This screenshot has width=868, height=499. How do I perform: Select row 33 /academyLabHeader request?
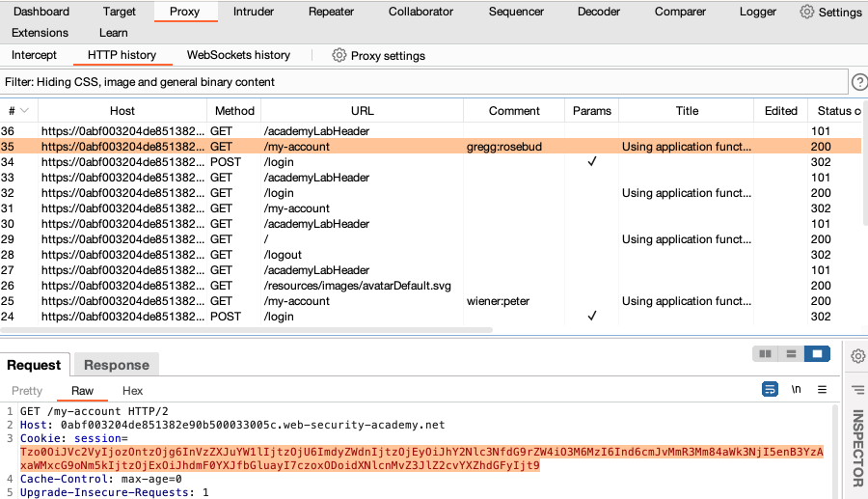pyautogui.click(x=431, y=178)
